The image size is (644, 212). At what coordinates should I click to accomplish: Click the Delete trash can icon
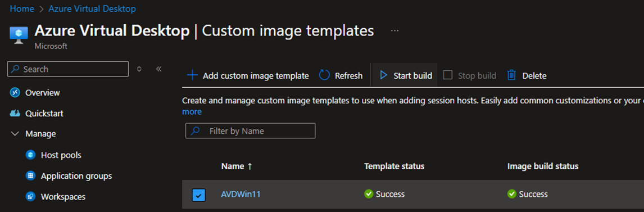(x=511, y=75)
